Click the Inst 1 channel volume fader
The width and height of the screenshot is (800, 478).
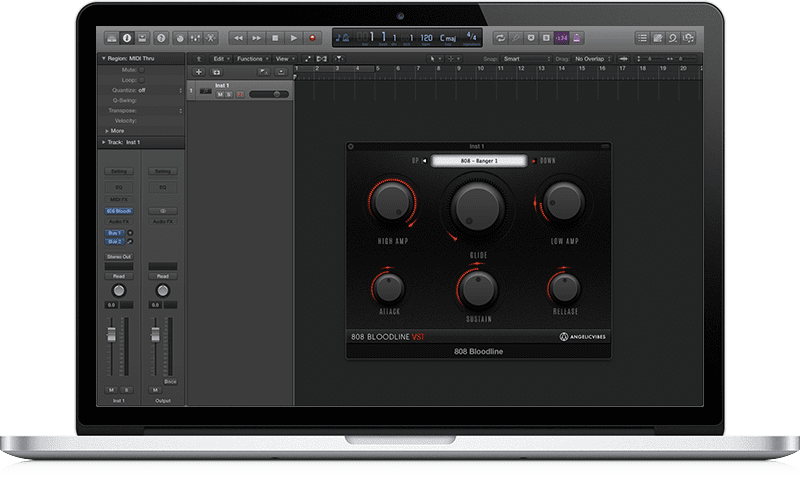point(111,335)
